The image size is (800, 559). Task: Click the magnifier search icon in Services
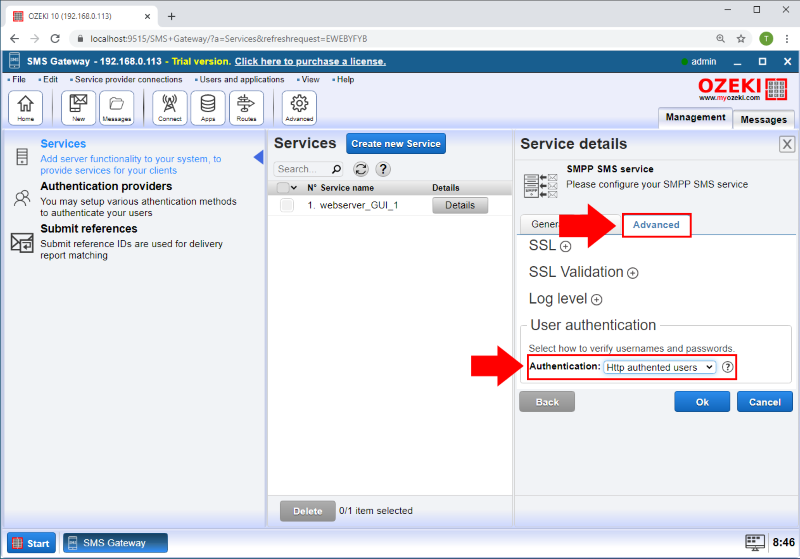(x=336, y=169)
